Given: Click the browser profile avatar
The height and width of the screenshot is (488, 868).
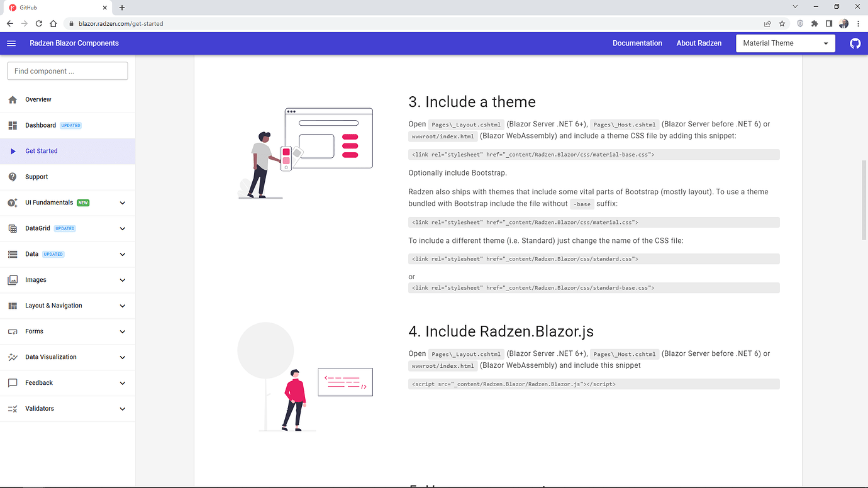Looking at the screenshot, I should (843, 23).
